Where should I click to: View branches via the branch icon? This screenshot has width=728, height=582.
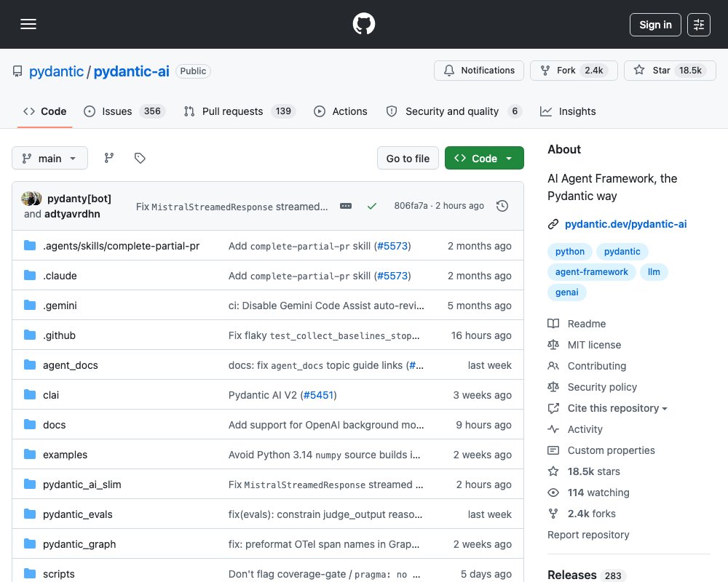point(109,159)
